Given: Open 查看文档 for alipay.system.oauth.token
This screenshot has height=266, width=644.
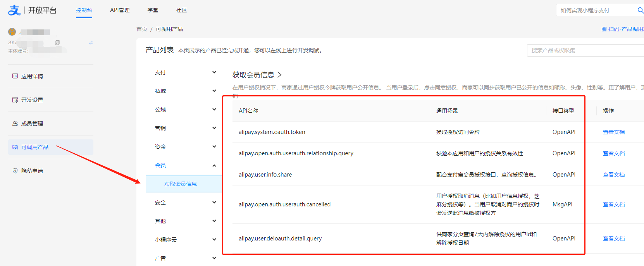Looking at the screenshot, I should click(613, 132).
